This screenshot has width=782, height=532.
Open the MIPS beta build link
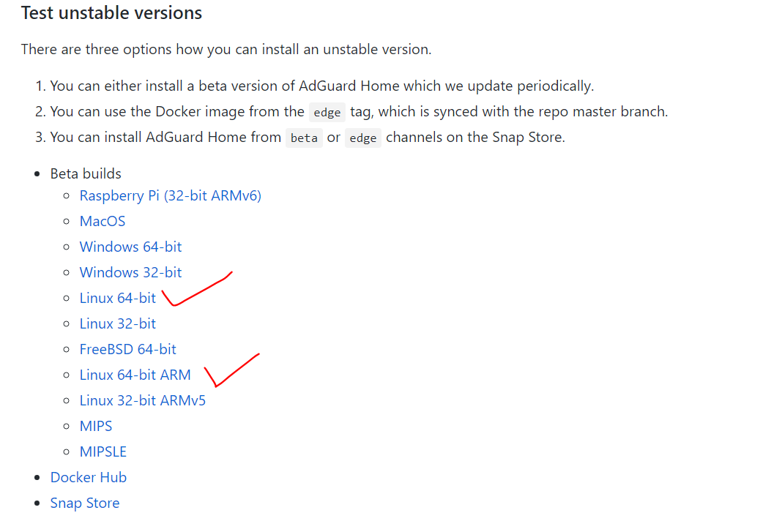pos(96,426)
